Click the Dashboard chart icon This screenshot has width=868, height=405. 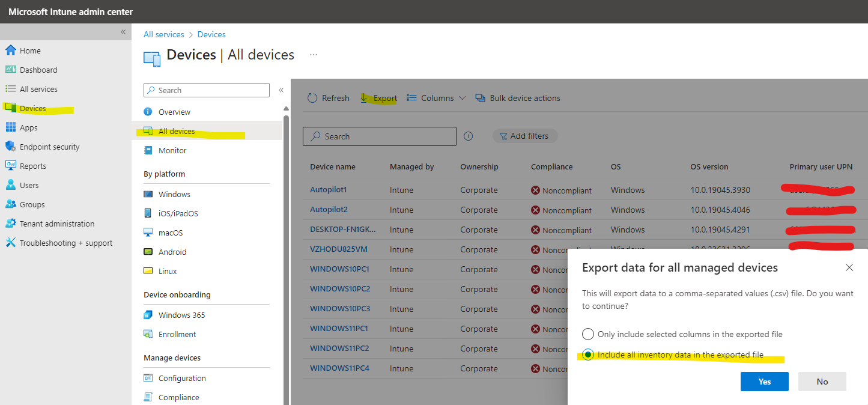10,70
